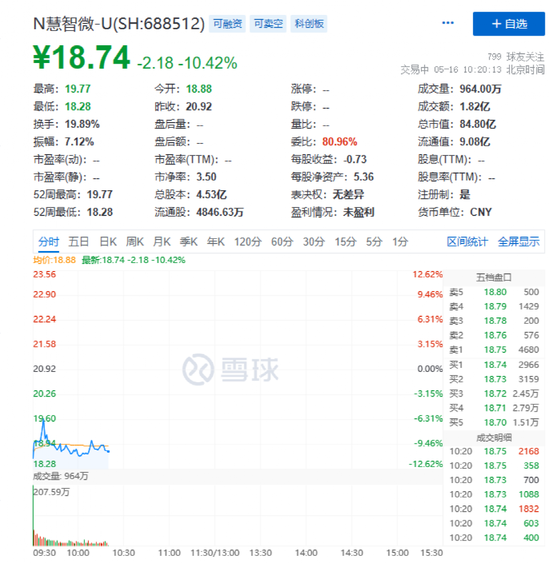Click the 流通股 value 4846.63万
This screenshot has width=550, height=565.
pyautogui.click(x=220, y=212)
